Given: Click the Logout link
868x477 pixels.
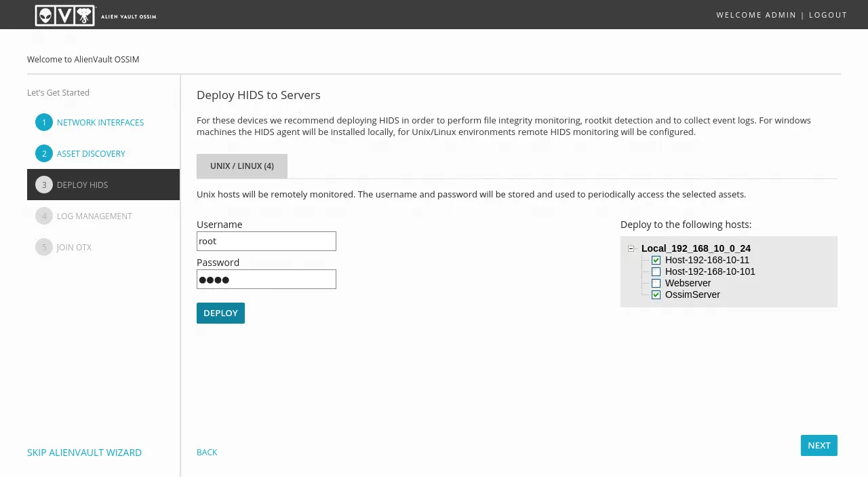Looking at the screenshot, I should pos(827,15).
